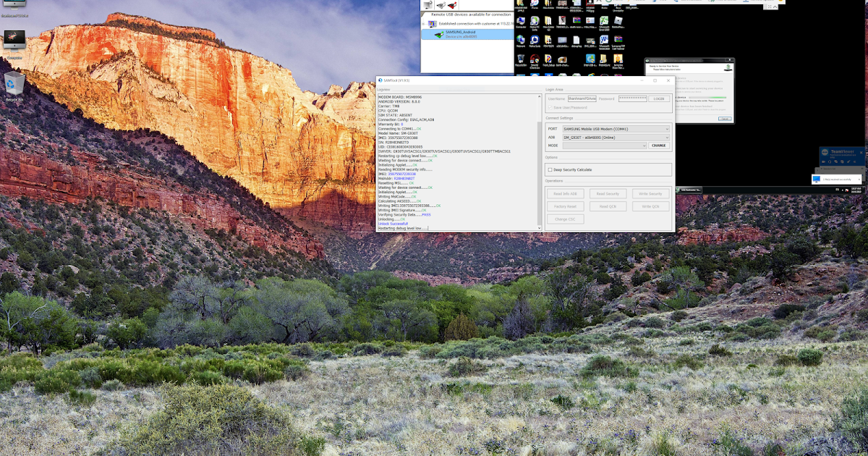The height and width of the screenshot is (456, 868).
Task: Click the Factory Reset button
Action: [x=565, y=206]
